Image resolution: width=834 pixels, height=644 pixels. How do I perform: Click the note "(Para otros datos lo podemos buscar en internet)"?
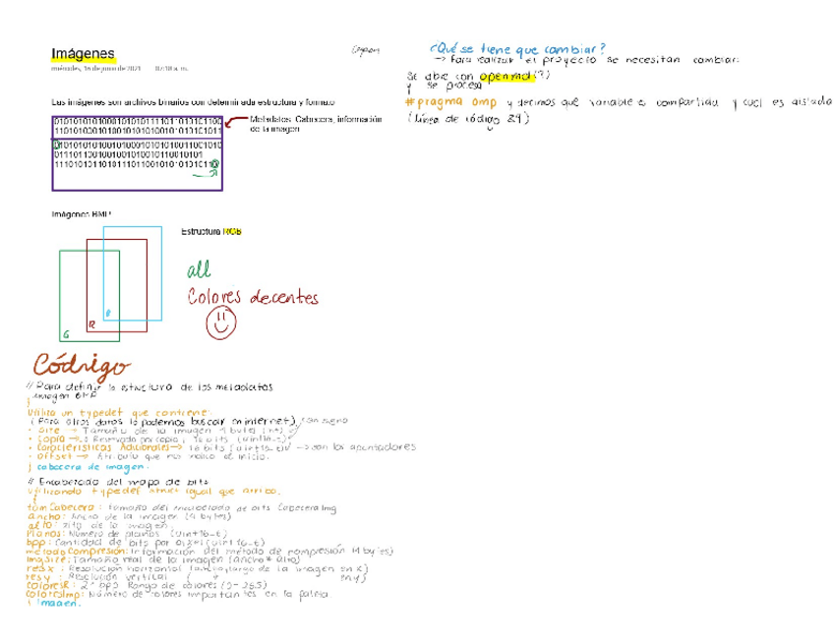coord(164,422)
